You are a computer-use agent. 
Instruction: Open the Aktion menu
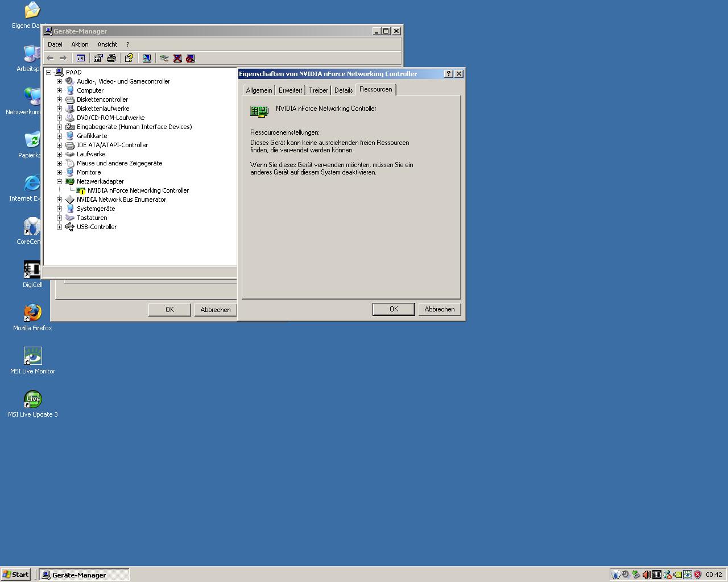click(x=80, y=44)
